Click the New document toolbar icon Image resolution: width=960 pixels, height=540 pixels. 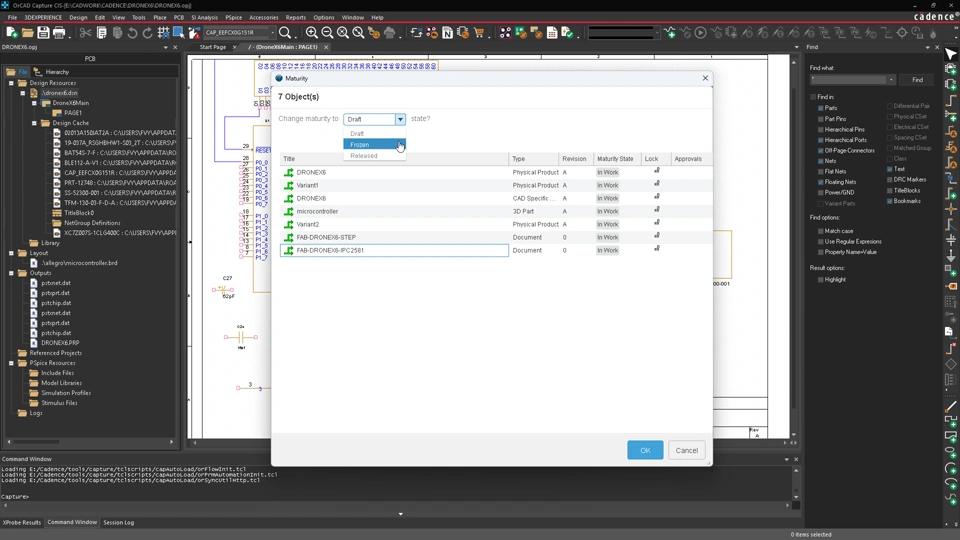click(12, 32)
